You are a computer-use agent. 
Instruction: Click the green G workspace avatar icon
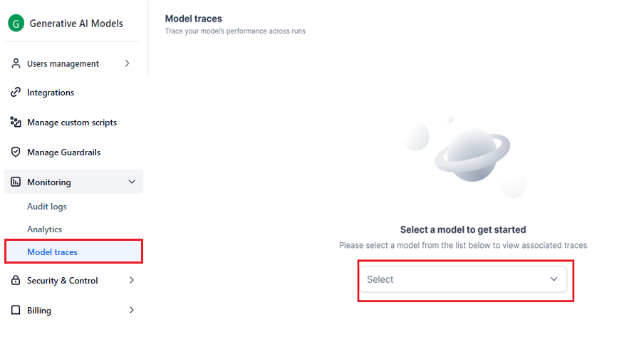tap(16, 24)
